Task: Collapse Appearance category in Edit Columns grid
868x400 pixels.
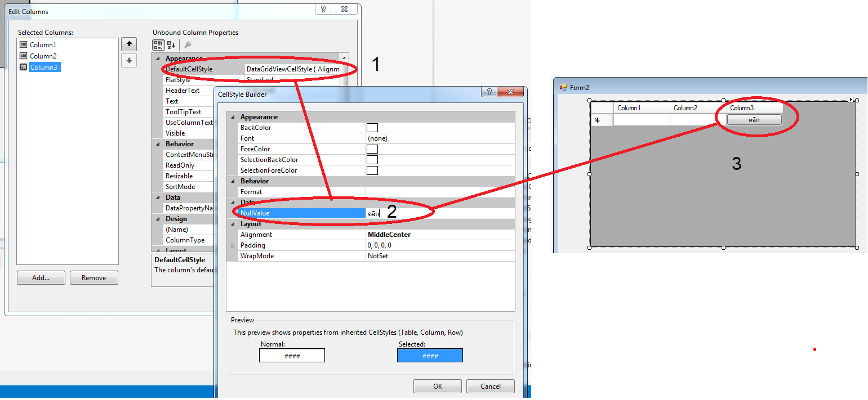Action: [x=158, y=59]
